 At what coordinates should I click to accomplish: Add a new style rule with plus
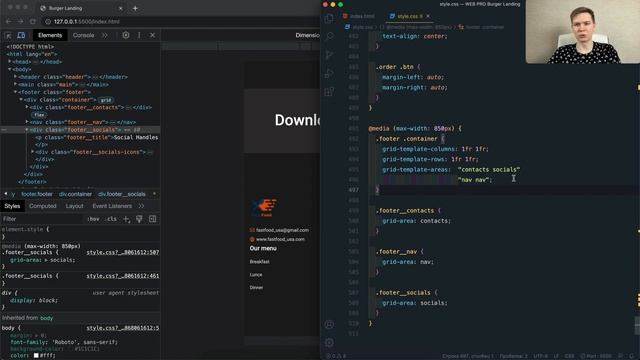point(127,219)
